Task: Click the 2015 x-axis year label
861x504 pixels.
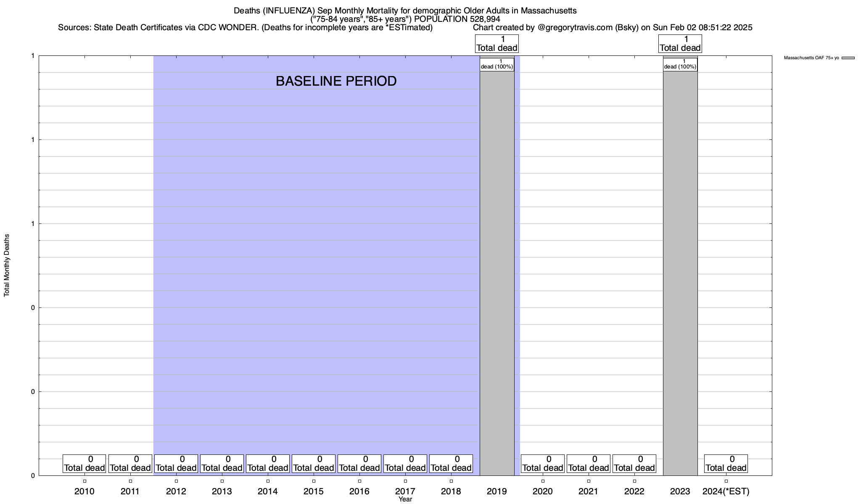Action: click(x=314, y=491)
